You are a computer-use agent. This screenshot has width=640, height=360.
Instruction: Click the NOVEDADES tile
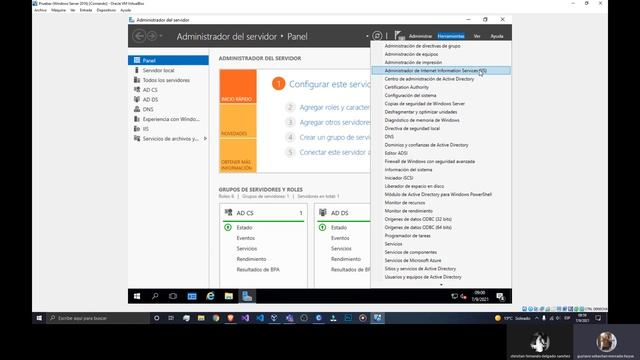tap(238, 121)
